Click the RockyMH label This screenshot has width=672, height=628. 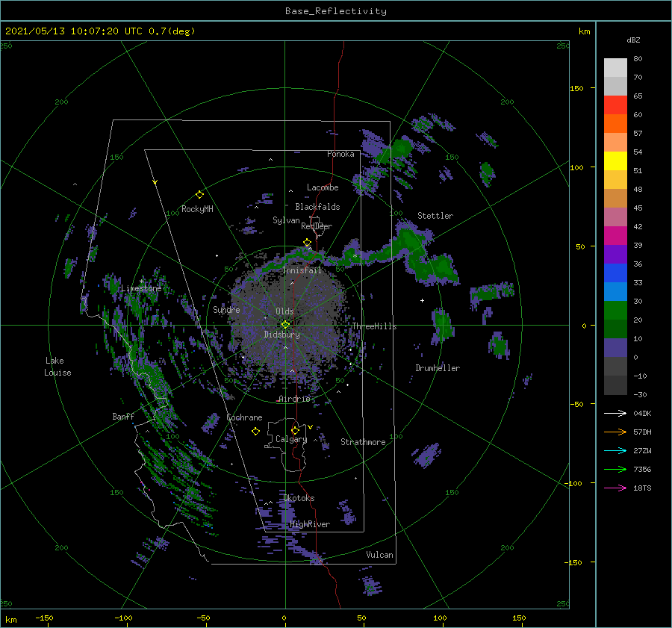click(197, 209)
